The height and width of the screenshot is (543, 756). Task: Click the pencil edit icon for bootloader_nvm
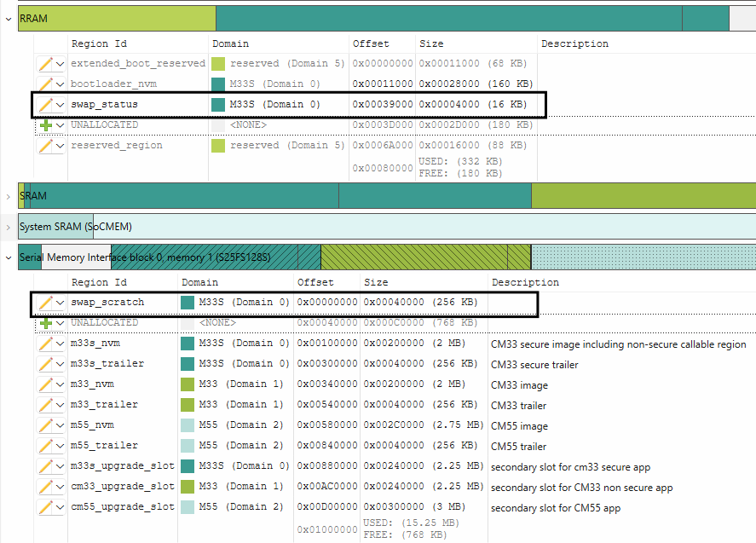pyautogui.click(x=46, y=84)
